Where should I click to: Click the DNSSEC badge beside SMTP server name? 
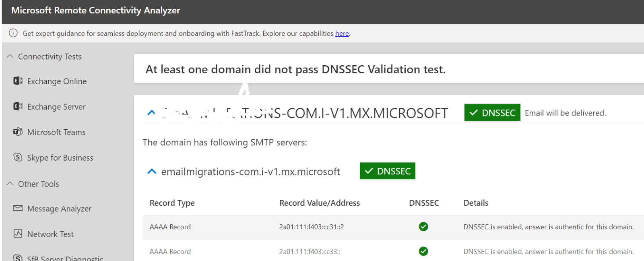(x=388, y=171)
